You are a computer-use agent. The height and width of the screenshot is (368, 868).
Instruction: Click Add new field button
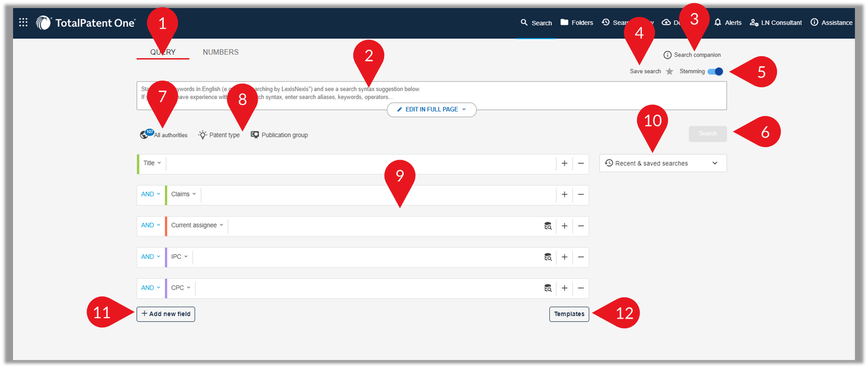[166, 314]
